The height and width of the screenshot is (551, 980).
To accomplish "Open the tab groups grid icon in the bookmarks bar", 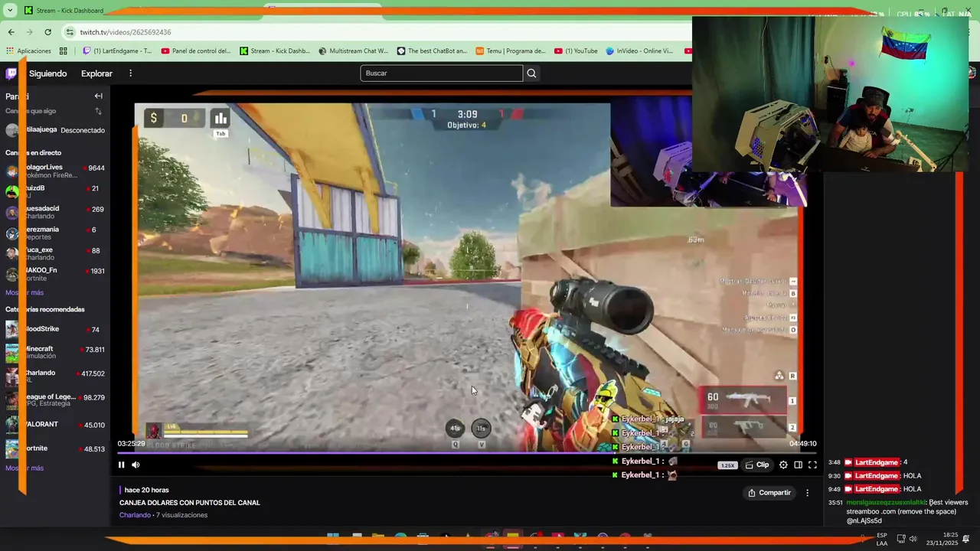I will coord(64,51).
